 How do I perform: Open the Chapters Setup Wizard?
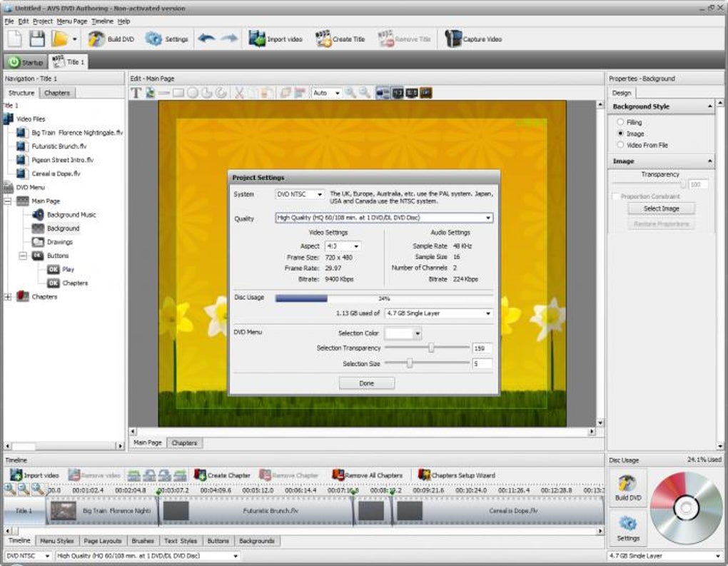pos(456,475)
